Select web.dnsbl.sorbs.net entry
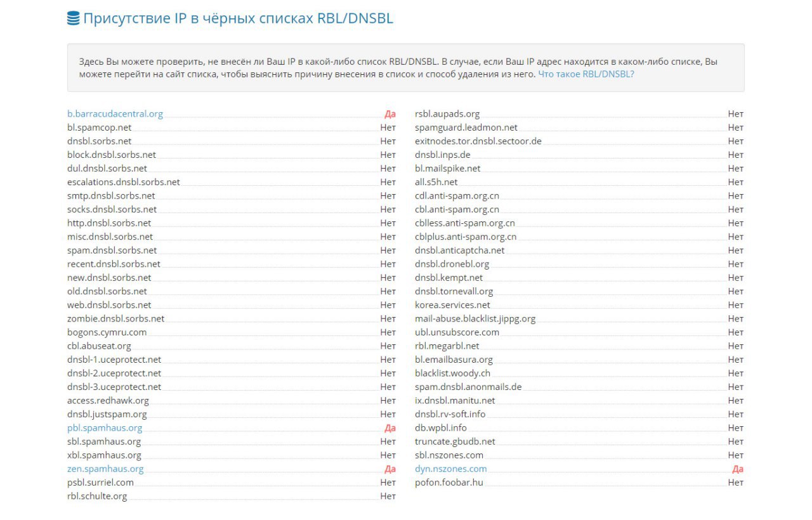 pos(109,304)
